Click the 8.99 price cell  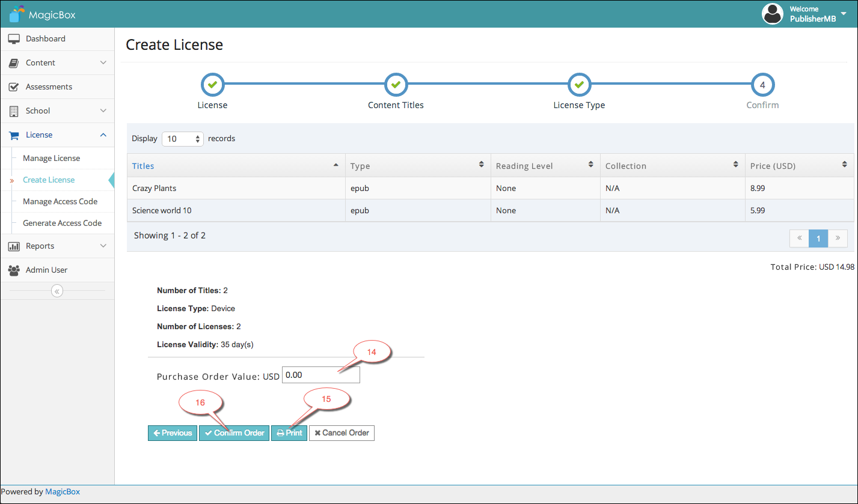tap(800, 188)
